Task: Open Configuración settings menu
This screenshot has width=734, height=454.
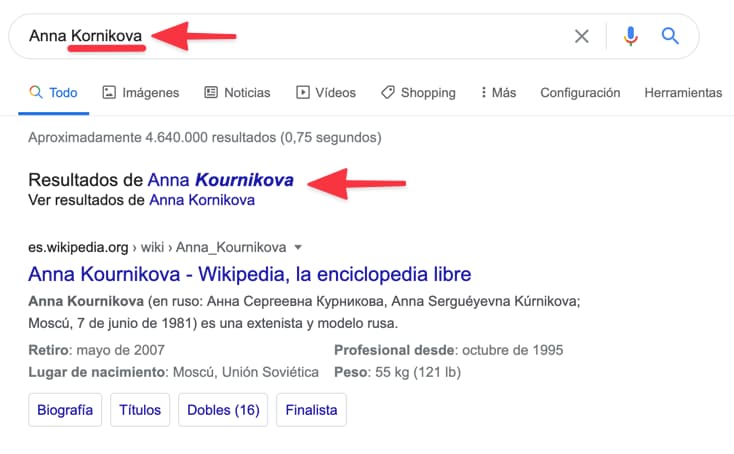Action: coord(580,93)
